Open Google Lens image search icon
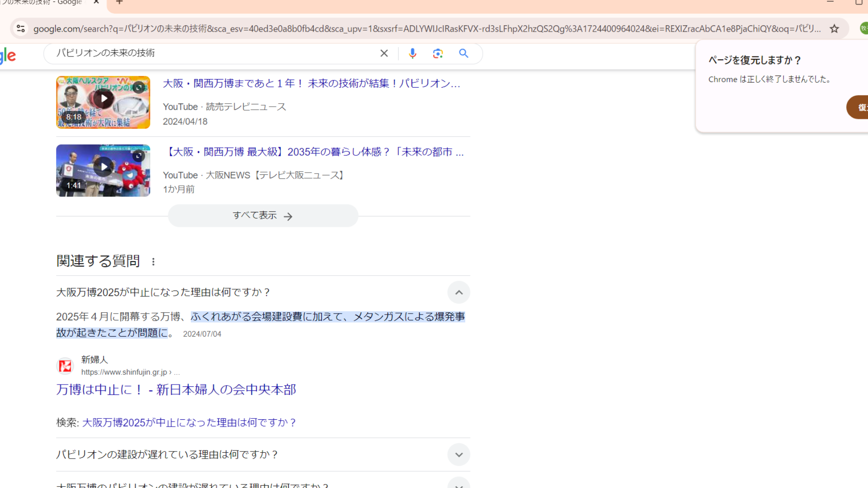Viewport: 868px width, 488px height. click(438, 53)
